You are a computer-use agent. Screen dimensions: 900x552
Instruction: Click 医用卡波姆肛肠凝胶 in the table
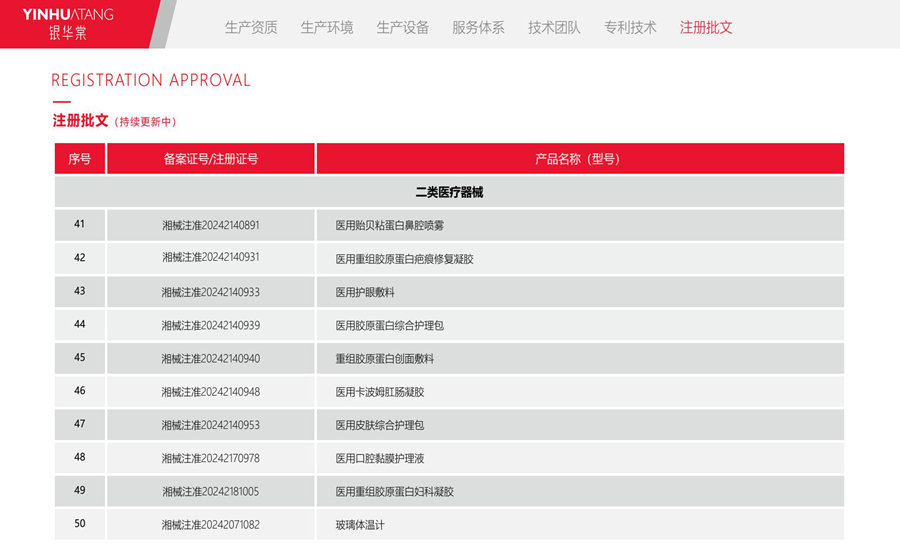click(x=380, y=392)
